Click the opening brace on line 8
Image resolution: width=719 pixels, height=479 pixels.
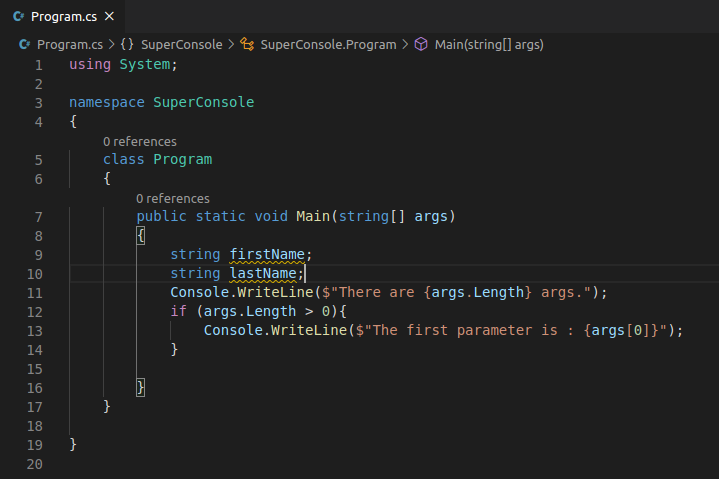141,236
